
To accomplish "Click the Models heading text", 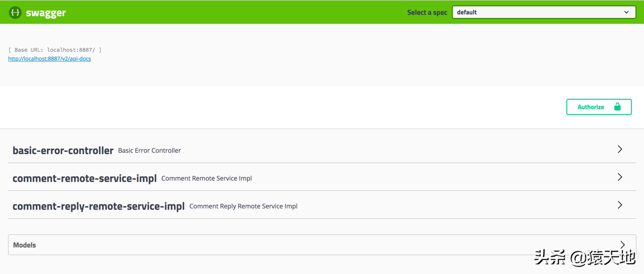I will coord(24,245).
